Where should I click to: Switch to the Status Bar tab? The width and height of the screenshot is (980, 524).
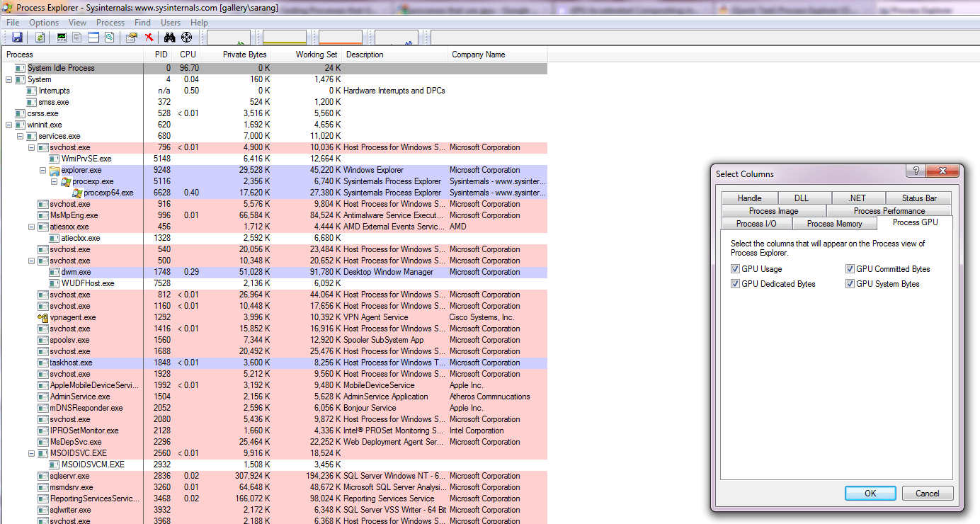coord(920,198)
